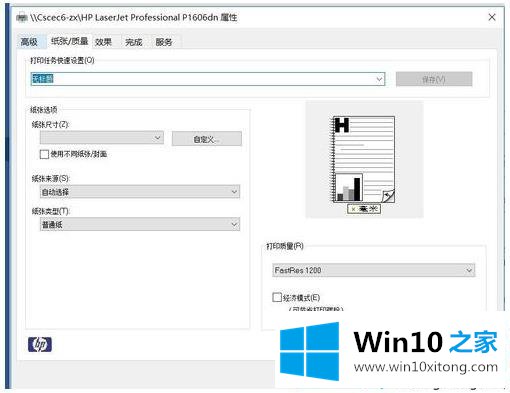Close the printer properties dialog

tap(492, 17)
